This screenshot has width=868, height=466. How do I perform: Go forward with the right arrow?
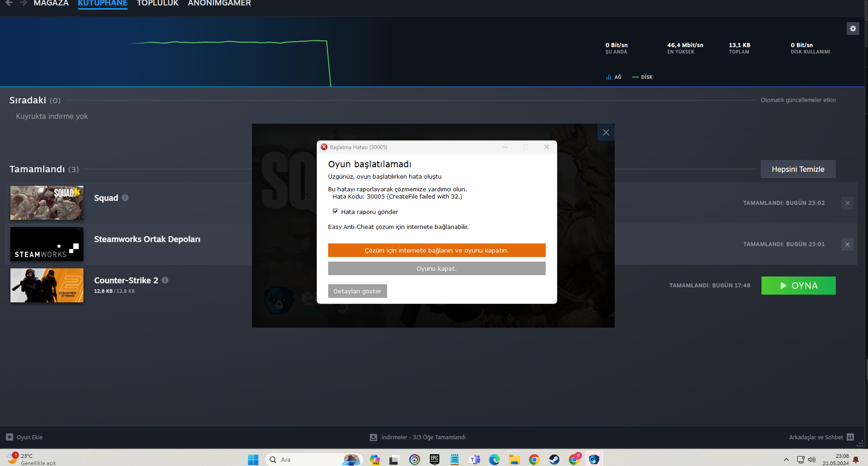[x=24, y=3]
